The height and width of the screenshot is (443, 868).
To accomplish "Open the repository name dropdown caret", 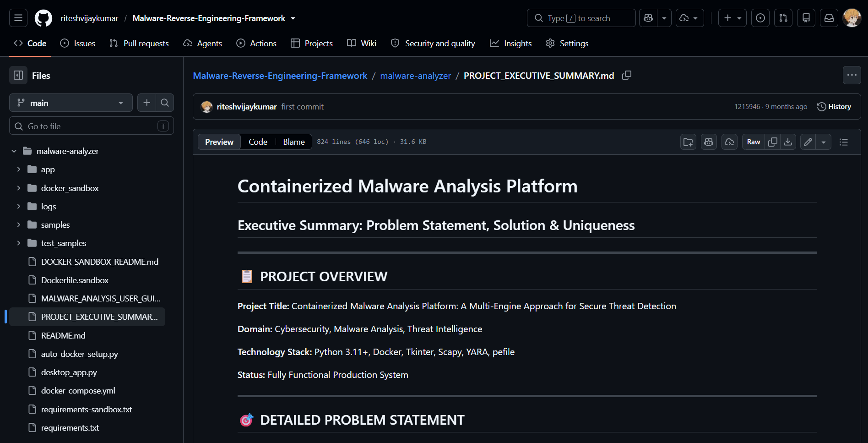I will point(293,18).
